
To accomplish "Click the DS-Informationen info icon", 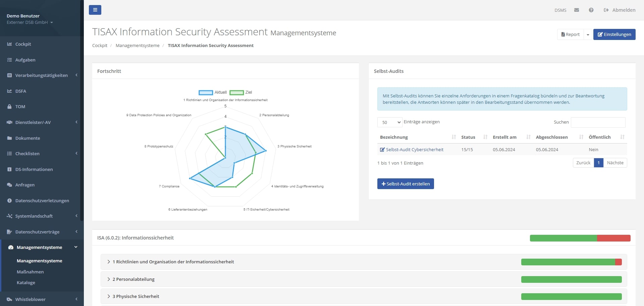I will [x=9, y=169].
